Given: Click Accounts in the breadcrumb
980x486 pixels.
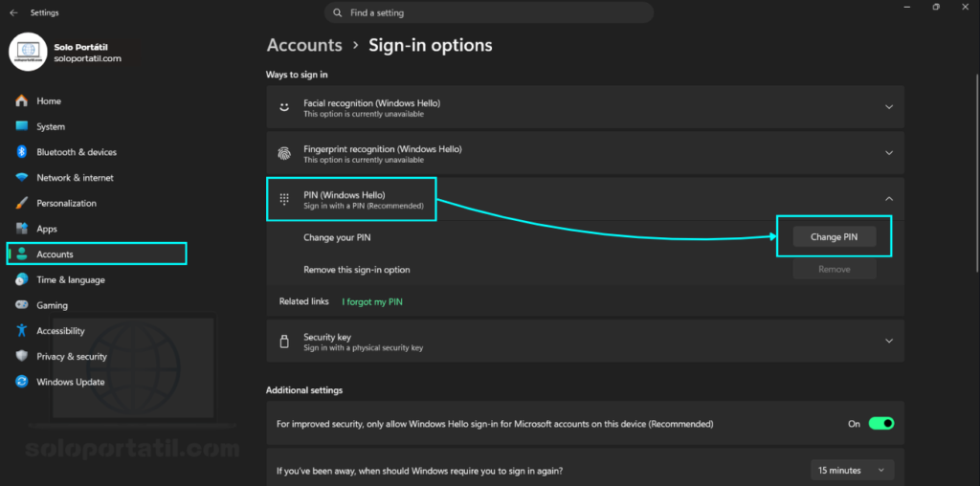Looking at the screenshot, I should pos(304,45).
